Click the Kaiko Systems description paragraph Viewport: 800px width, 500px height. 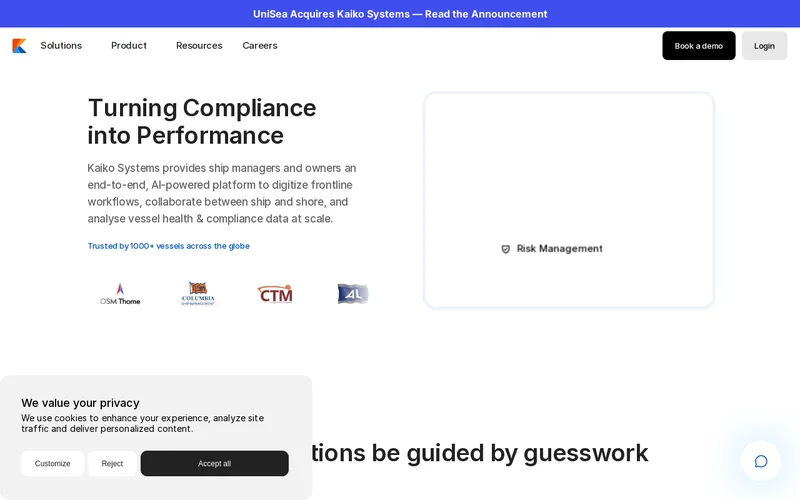(x=222, y=193)
